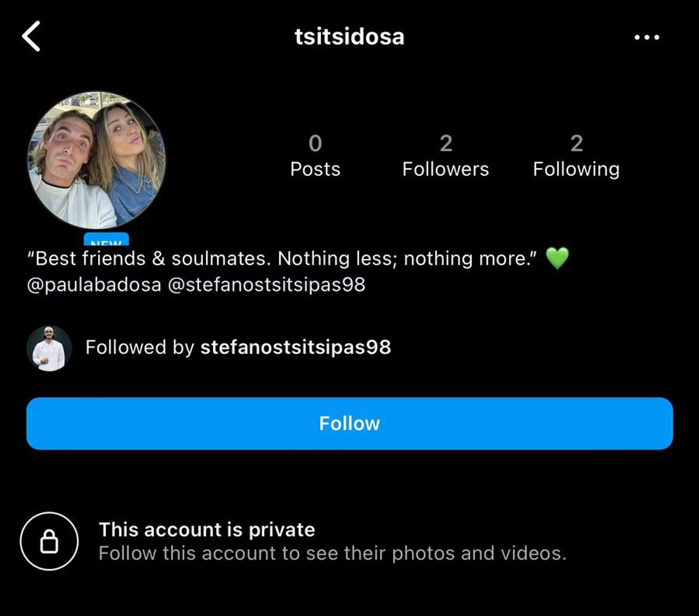Screen dimensions: 699x616
Task: Tap the blue NEW badge under avatar
Action: pyautogui.click(x=106, y=239)
